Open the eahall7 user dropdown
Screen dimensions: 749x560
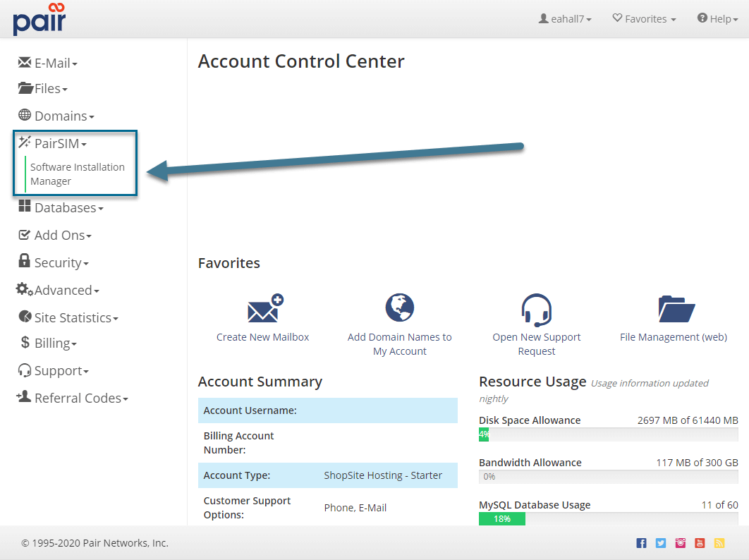(x=565, y=19)
